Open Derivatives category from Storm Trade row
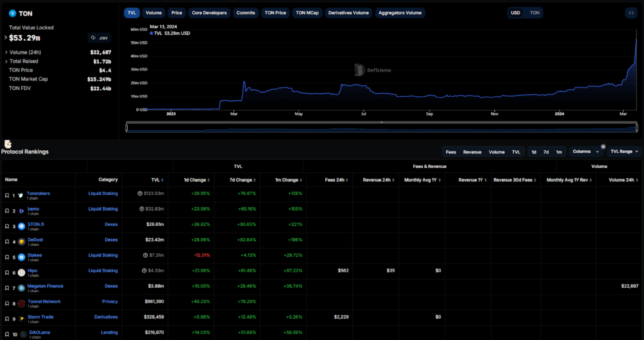644x340 pixels. coord(106,317)
